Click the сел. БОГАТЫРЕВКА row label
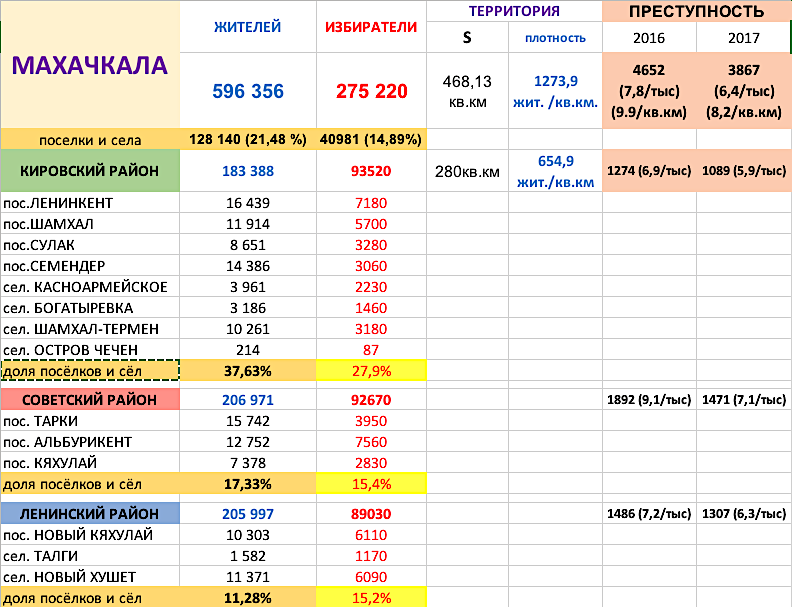Screen dimensions: 792x607 pyautogui.click(x=90, y=308)
